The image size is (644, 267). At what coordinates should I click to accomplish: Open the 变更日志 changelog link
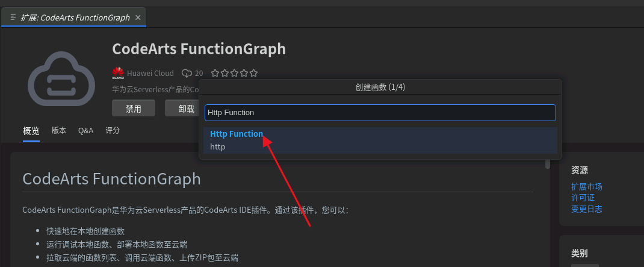coord(587,209)
